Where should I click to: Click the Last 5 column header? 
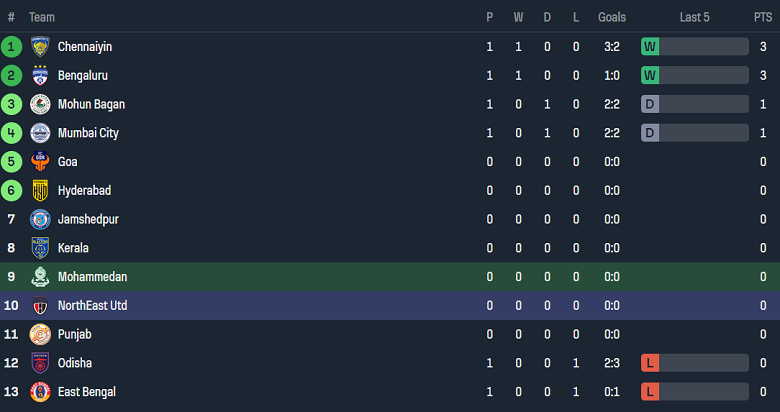pos(695,17)
